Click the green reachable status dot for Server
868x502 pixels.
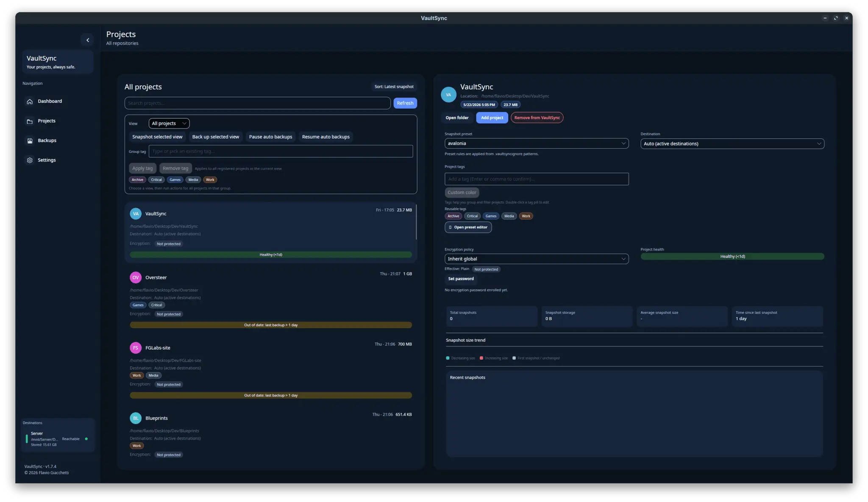coord(86,439)
